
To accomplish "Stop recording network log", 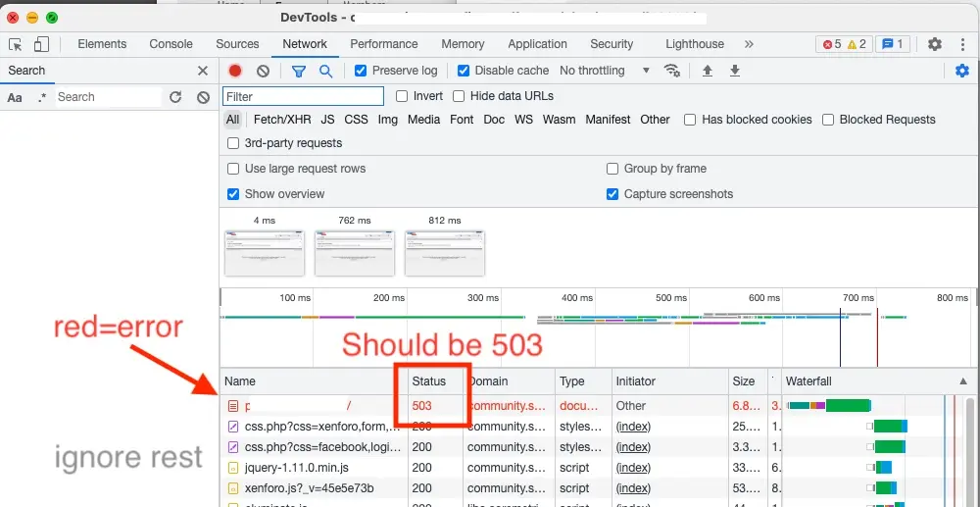I will point(235,71).
